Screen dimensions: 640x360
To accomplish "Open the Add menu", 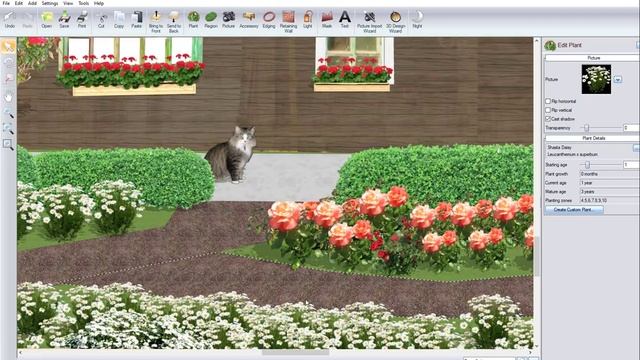I will click(32, 3).
